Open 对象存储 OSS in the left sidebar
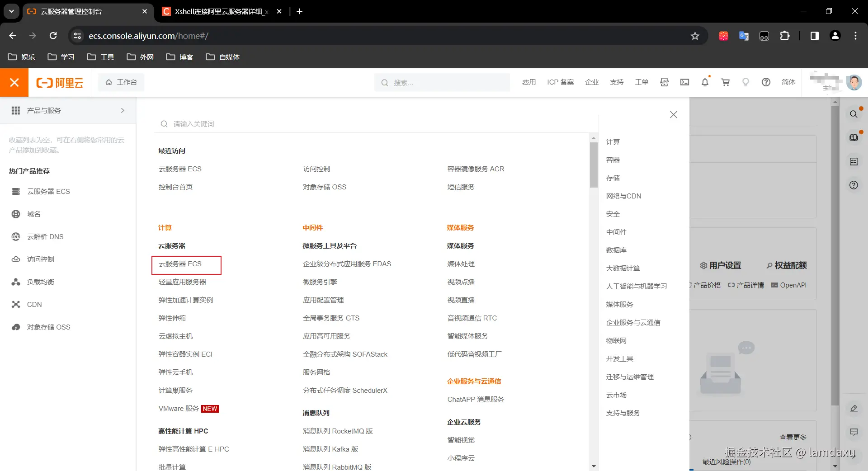The height and width of the screenshot is (471, 868). (48, 327)
